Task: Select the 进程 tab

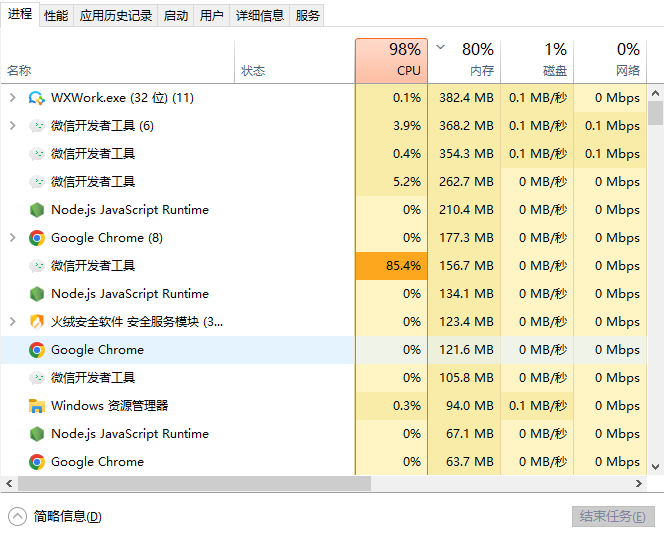Action: pyautogui.click(x=20, y=14)
